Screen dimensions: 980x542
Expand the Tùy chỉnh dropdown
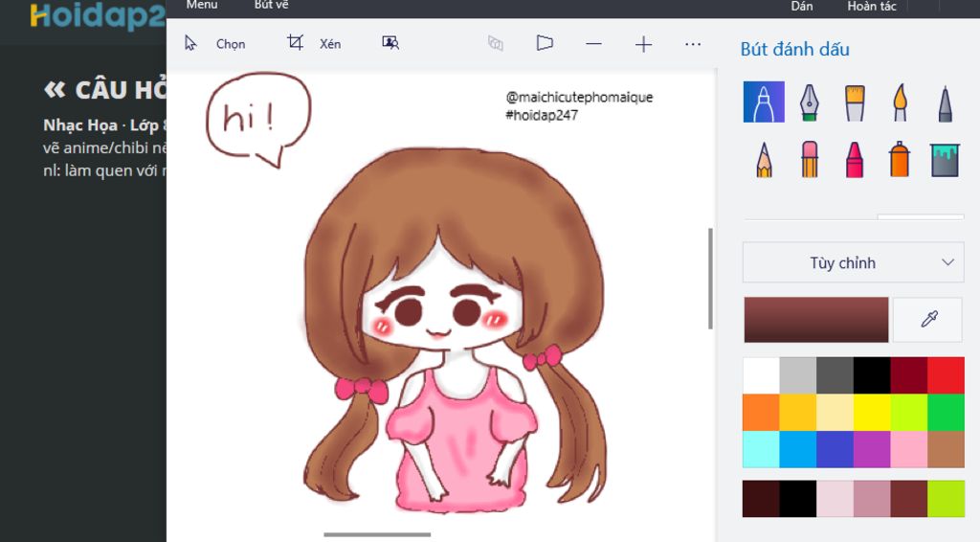853,262
